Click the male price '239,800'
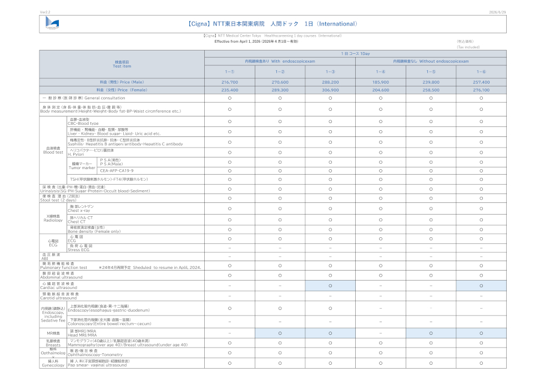555x392 pixels. click(431, 82)
